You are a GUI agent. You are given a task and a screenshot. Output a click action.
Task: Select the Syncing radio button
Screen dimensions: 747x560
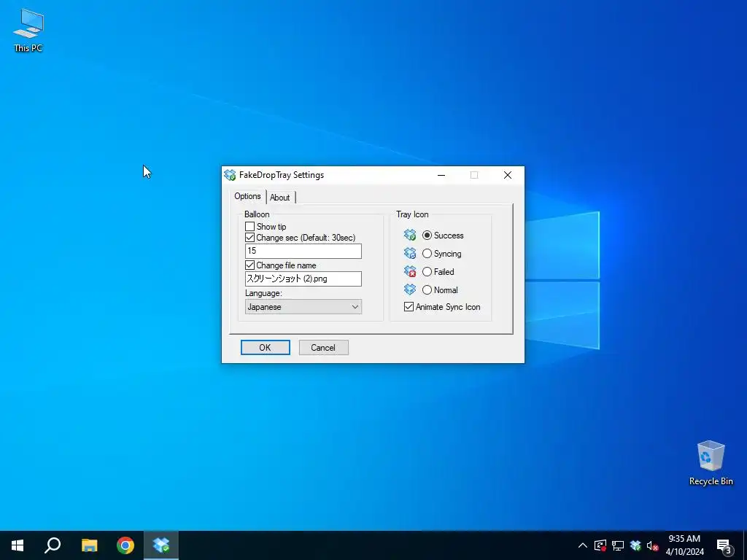click(x=427, y=253)
